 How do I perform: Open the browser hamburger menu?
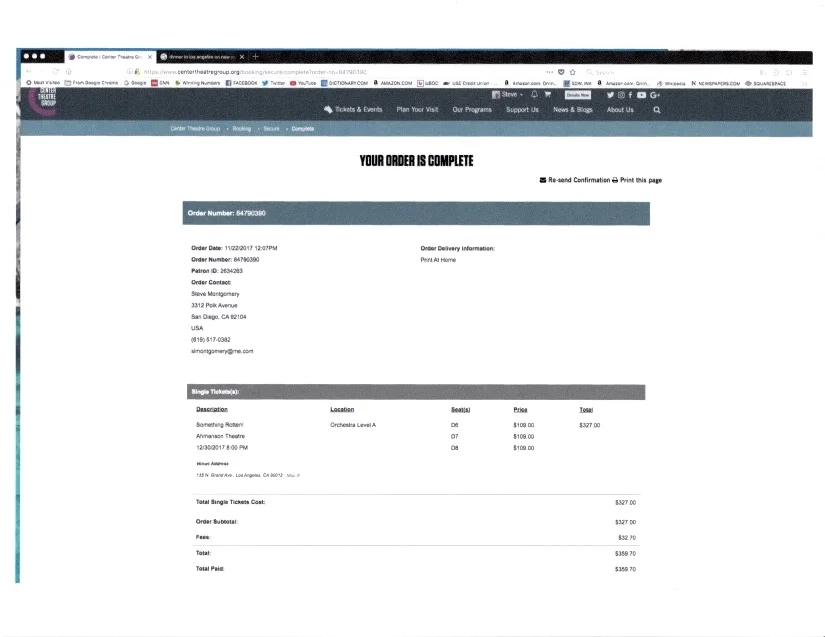point(804,73)
